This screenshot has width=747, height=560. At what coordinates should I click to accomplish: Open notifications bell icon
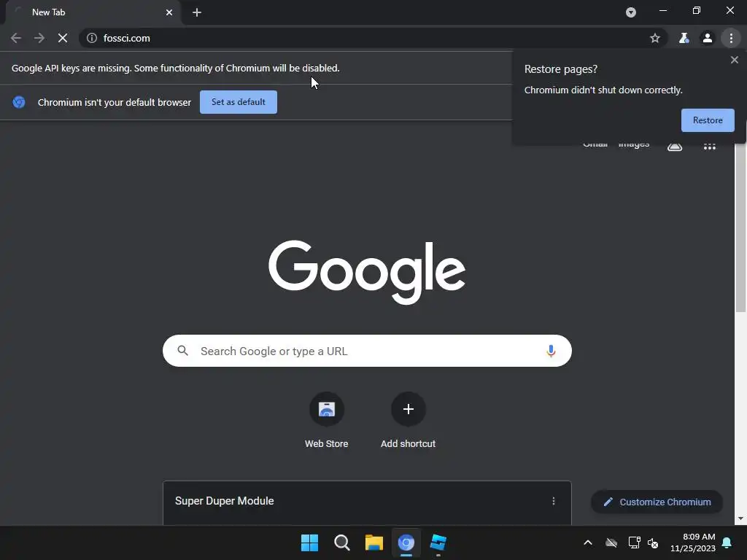[727, 542]
